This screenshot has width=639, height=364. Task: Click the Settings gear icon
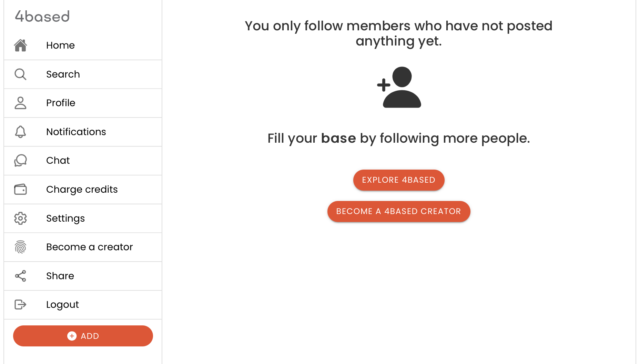point(20,218)
